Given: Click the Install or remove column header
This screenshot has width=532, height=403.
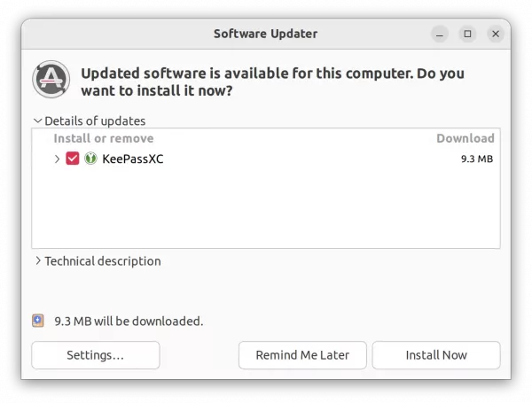Looking at the screenshot, I should (x=104, y=138).
